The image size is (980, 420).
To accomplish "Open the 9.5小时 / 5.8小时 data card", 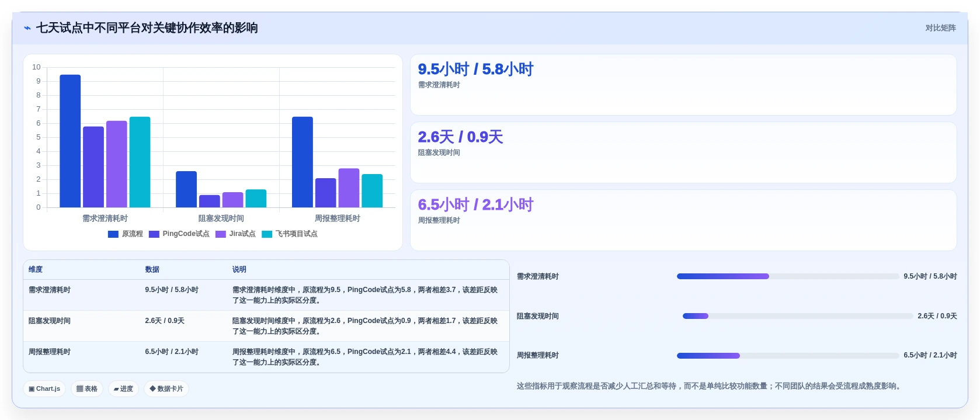I will pyautogui.click(x=683, y=85).
